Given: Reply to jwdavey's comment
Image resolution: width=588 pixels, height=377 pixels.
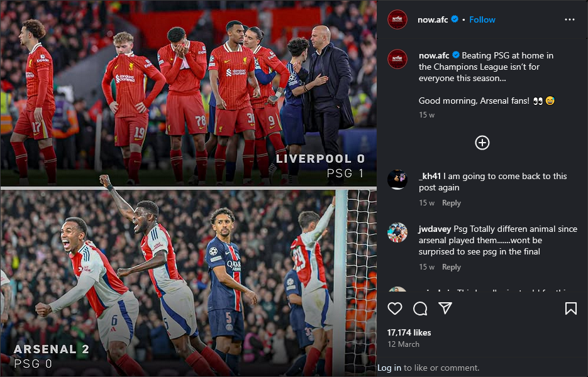Looking at the screenshot, I should click(x=451, y=267).
